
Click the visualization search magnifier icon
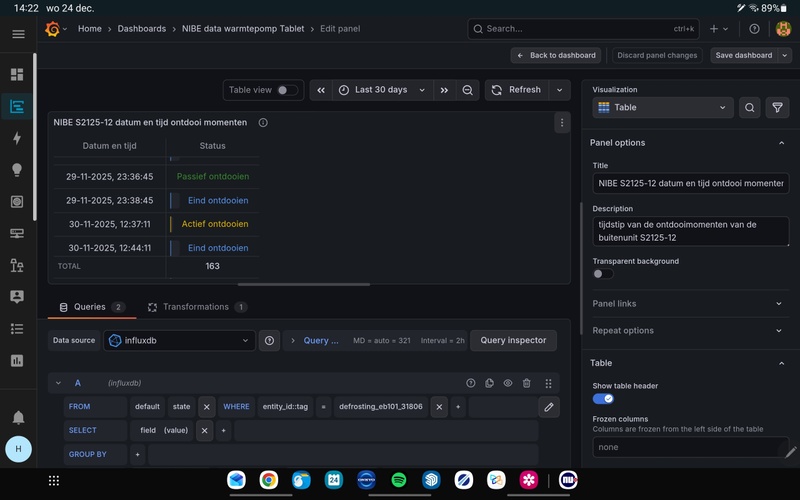(x=750, y=107)
